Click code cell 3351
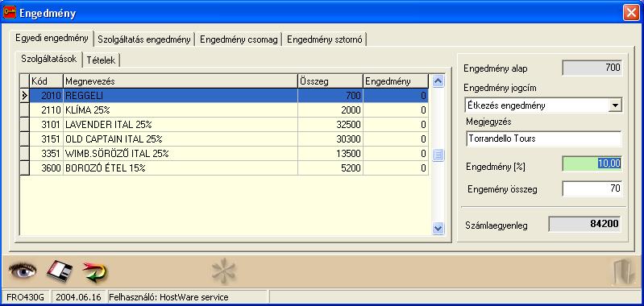Image resolution: width=644 pixels, height=306 pixels. click(x=46, y=154)
